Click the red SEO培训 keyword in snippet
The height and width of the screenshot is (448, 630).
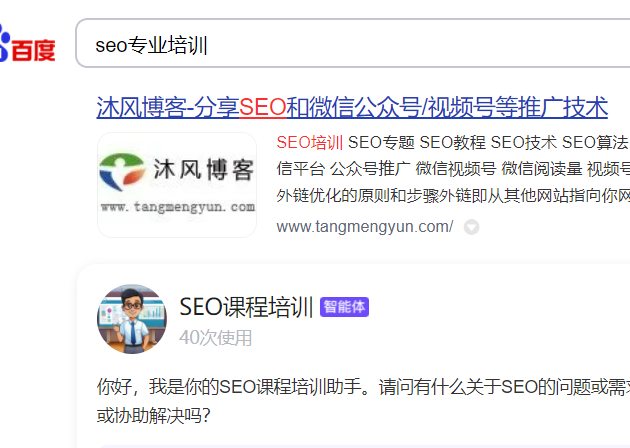click(309, 143)
